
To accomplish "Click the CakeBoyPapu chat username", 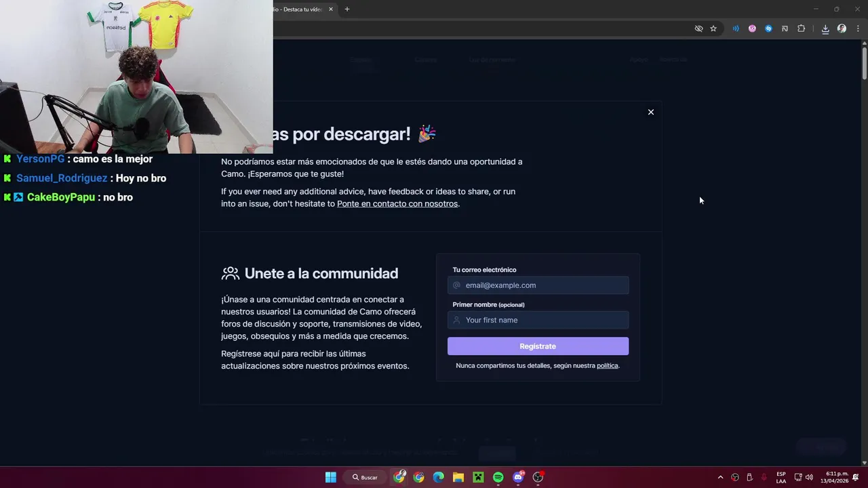I will coord(61,197).
